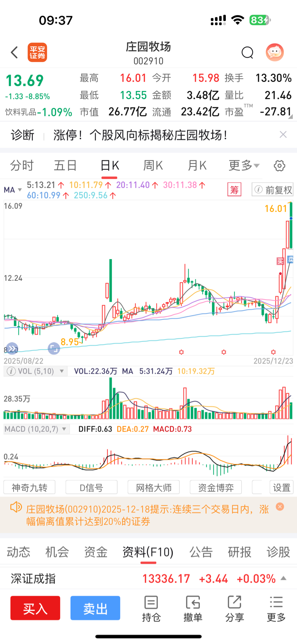
Task: Tap the 换手 13.30% value
Action: pyautogui.click(x=273, y=78)
